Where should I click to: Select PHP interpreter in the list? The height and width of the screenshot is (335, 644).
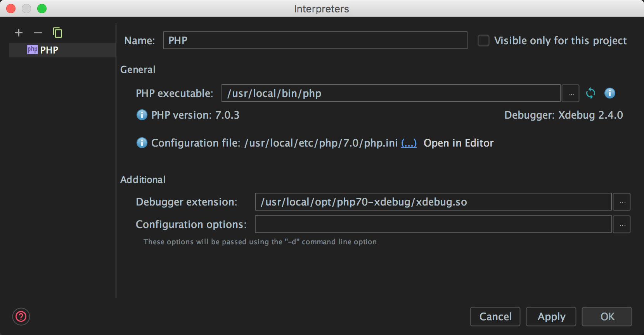(x=62, y=50)
